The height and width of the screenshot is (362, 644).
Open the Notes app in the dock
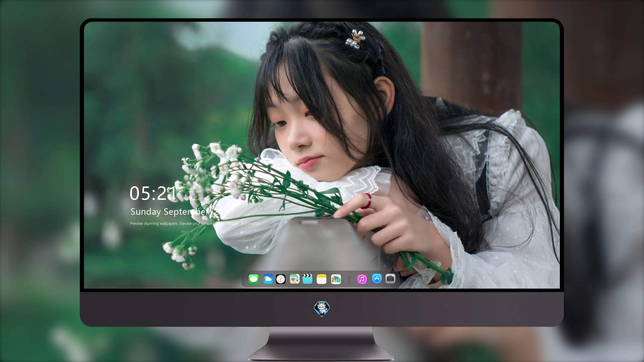[321, 279]
